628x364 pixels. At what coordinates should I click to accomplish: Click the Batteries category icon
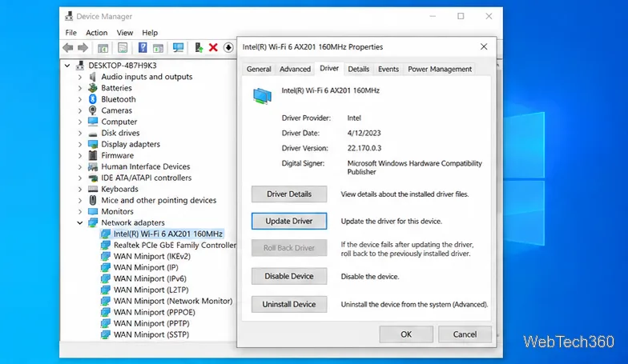(x=93, y=88)
